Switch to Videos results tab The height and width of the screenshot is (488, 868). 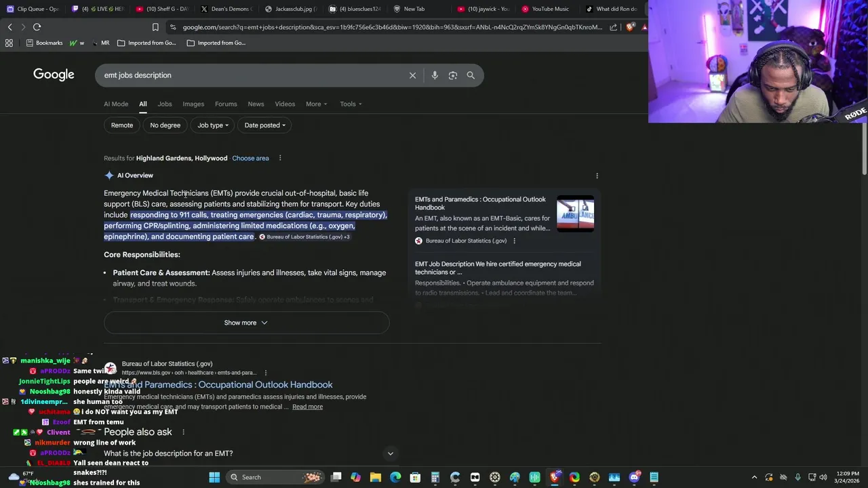pos(285,104)
